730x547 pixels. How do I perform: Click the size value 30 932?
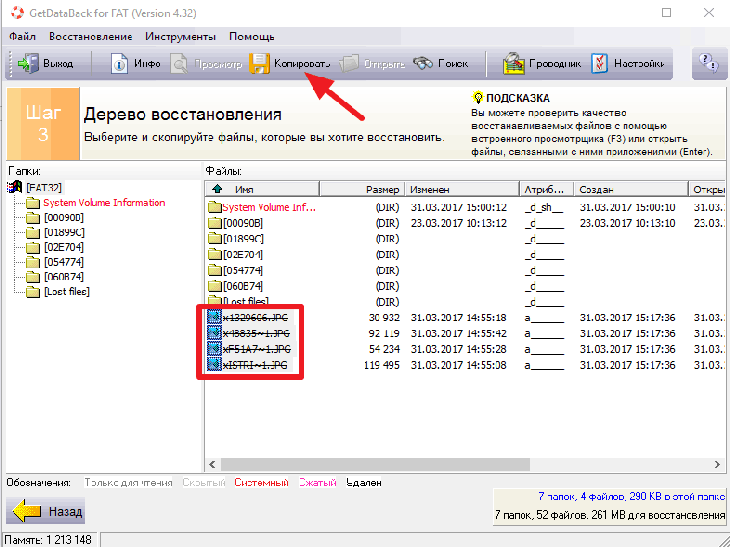click(x=384, y=317)
